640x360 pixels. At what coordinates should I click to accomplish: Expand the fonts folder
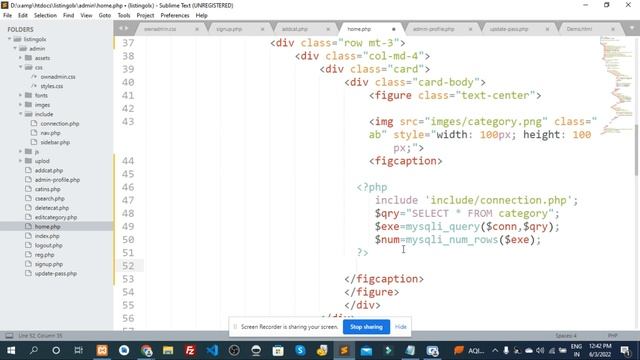point(20,95)
